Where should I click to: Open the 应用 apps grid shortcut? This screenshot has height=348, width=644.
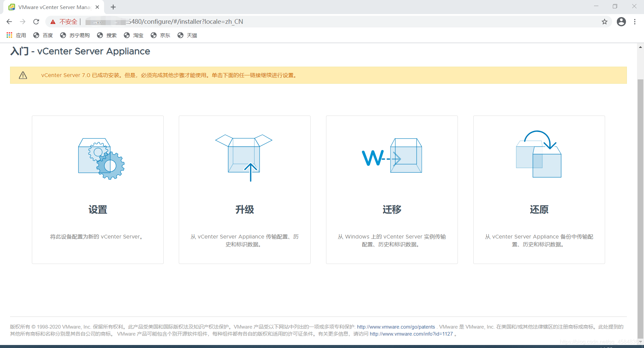[16, 35]
